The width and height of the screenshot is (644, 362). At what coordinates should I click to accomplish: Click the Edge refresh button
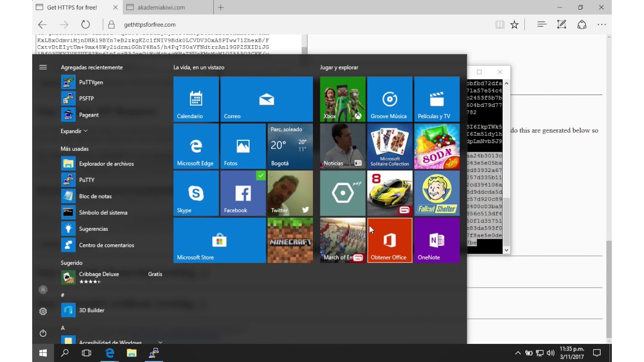click(x=86, y=24)
